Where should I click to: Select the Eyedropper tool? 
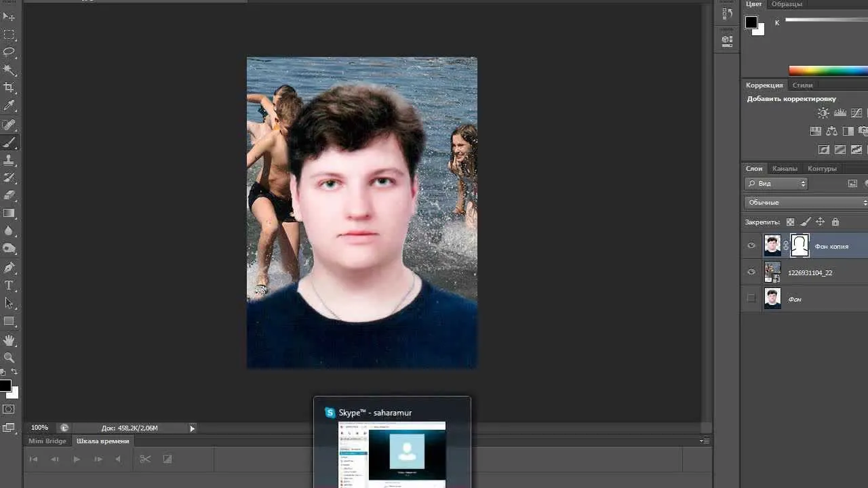9,106
